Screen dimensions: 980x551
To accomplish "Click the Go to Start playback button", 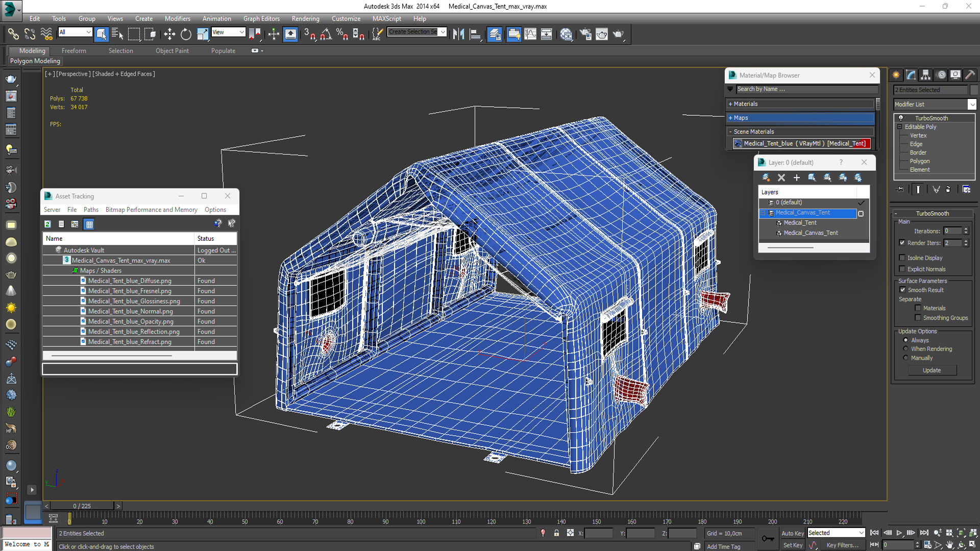I will point(874,533).
